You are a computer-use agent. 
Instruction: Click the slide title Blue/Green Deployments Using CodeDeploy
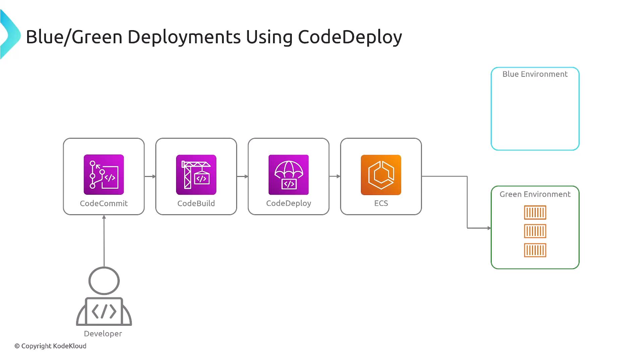click(x=214, y=37)
